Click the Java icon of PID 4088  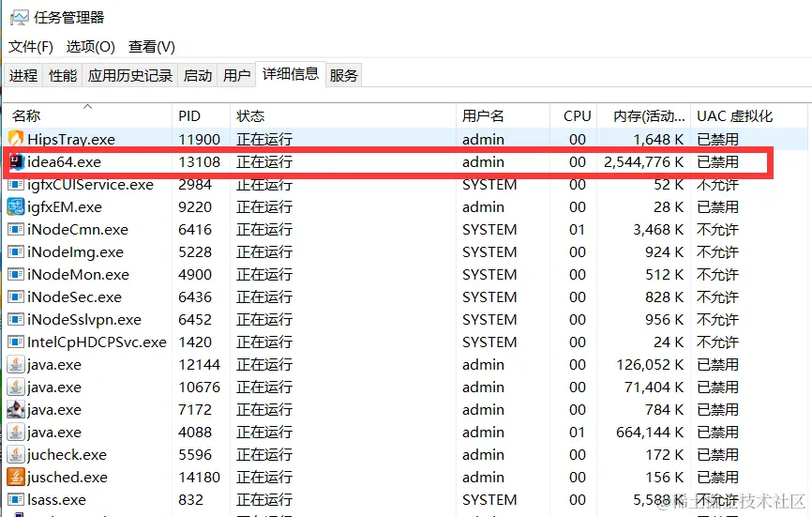(16, 432)
